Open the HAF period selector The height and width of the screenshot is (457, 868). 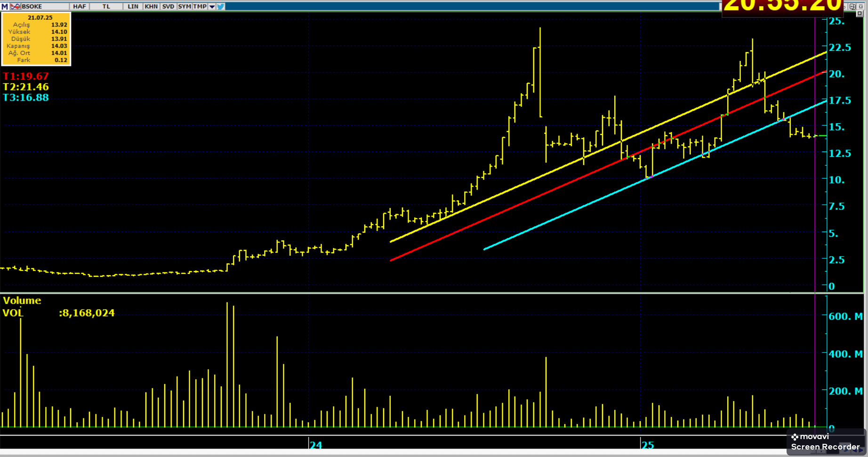point(80,7)
